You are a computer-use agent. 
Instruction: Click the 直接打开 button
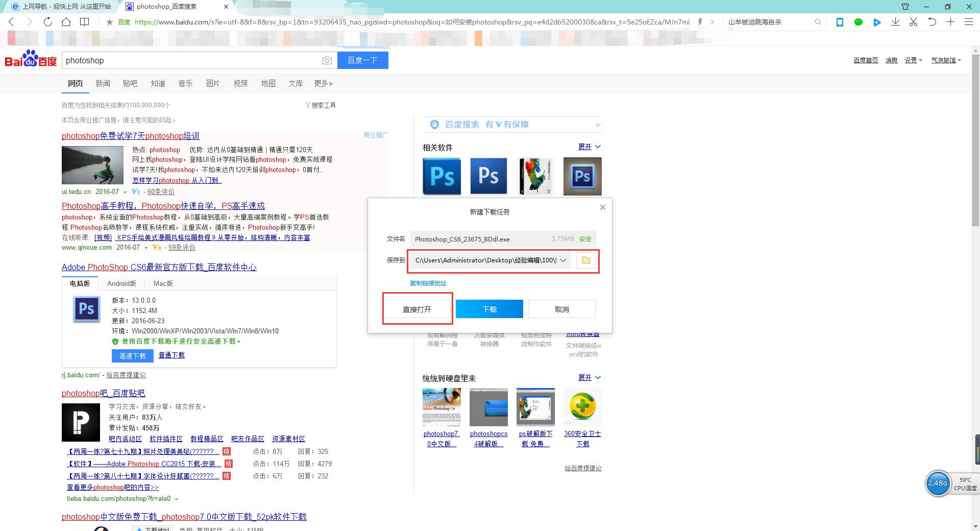[417, 309]
